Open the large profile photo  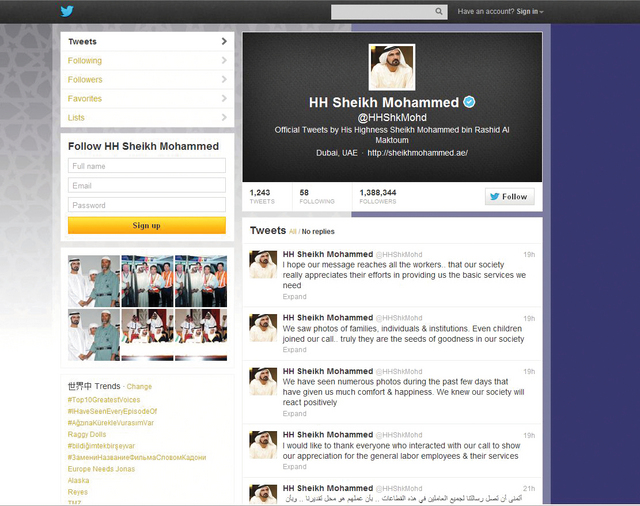pyautogui.click(x=392, y=67)
